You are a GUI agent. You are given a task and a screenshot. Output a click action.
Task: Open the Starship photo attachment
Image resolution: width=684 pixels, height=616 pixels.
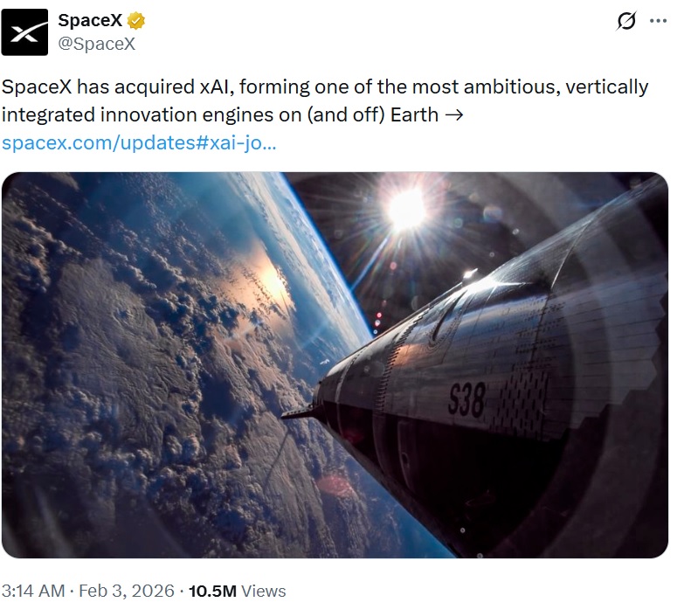[x=335, y=364]
